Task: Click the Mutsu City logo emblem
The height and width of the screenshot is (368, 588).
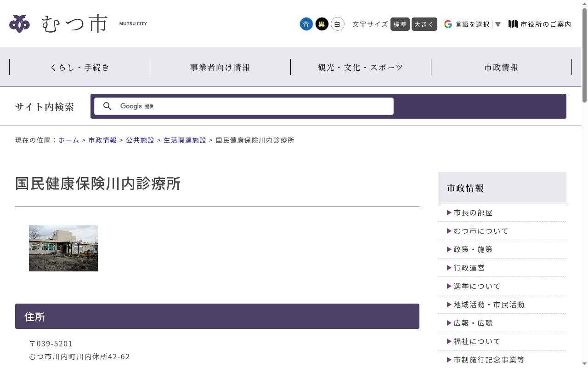Action: pos(19,23)
